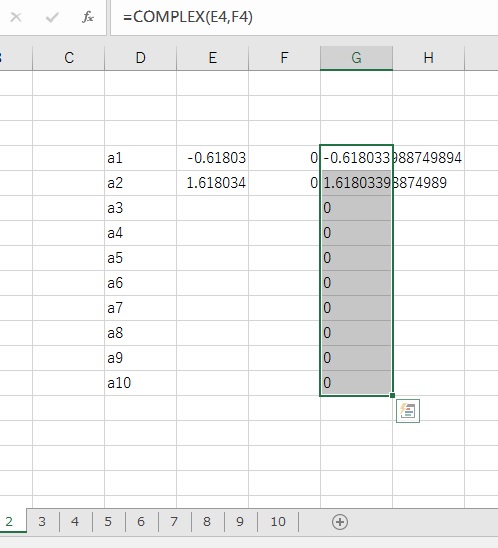Select cell with value 1.618034
The image size is (498, 548).
pos(212,183)
